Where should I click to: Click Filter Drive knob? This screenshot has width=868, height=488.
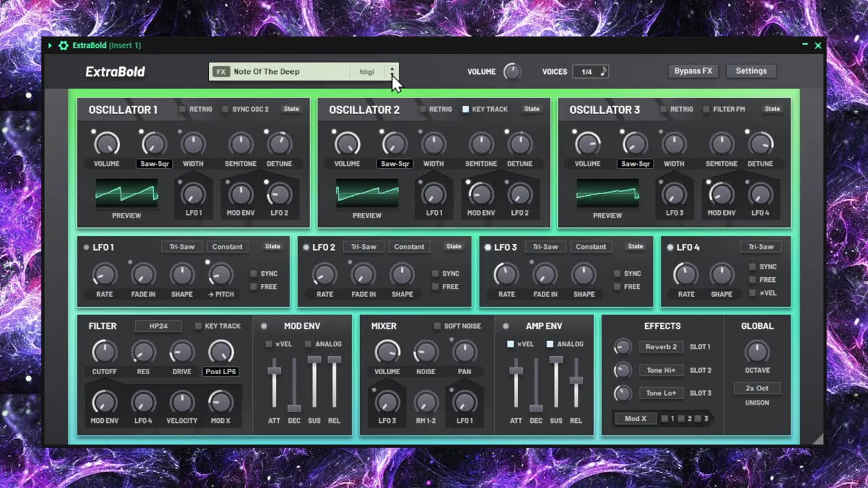click(182, 352)
